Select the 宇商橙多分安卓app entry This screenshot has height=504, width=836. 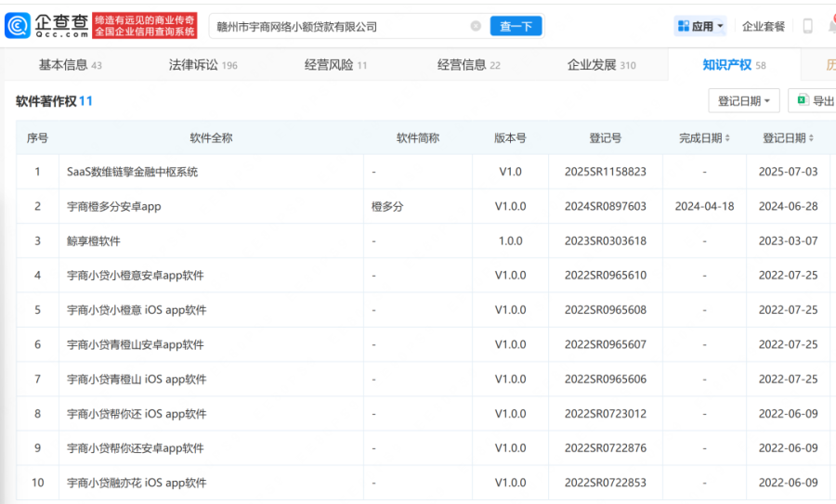coord(113,206)
